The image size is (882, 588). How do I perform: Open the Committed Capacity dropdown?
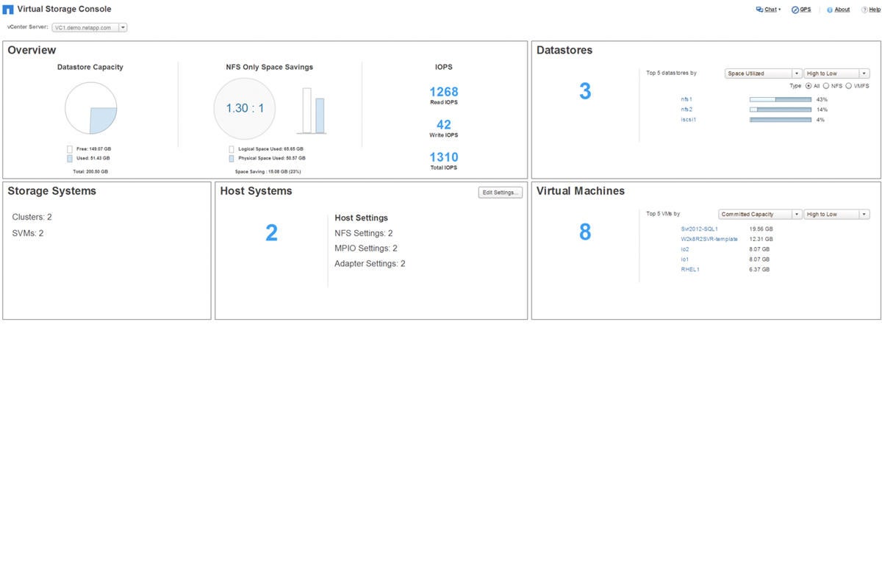click(760, 215)
